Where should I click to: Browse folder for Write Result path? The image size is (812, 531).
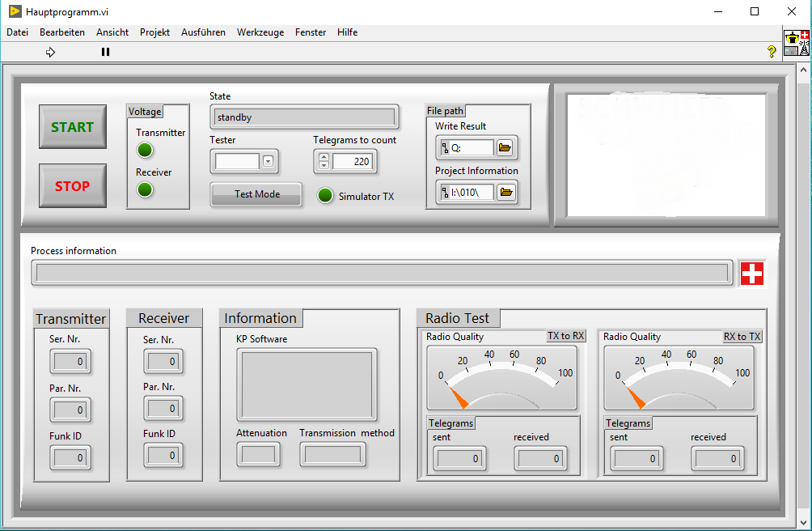click(505, 147)
